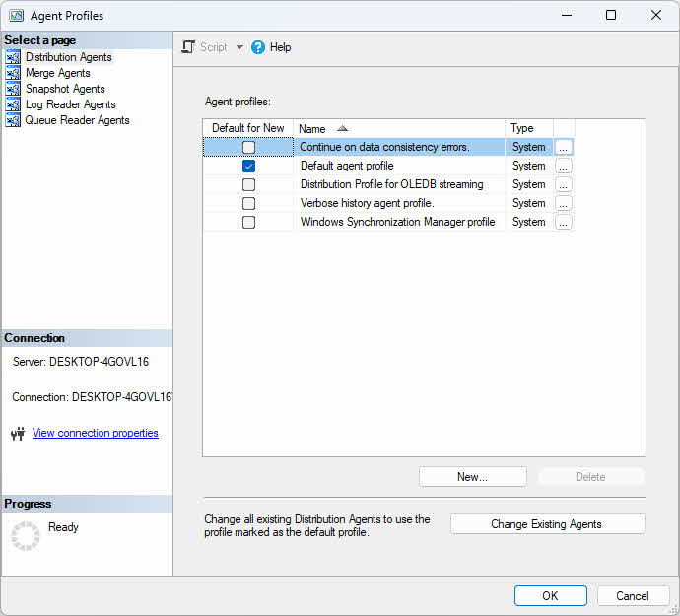The image size is (680, 616).
Task: Click the 'Server: DESKTOP-4GOVL16' text
Action: coord(81,362)
